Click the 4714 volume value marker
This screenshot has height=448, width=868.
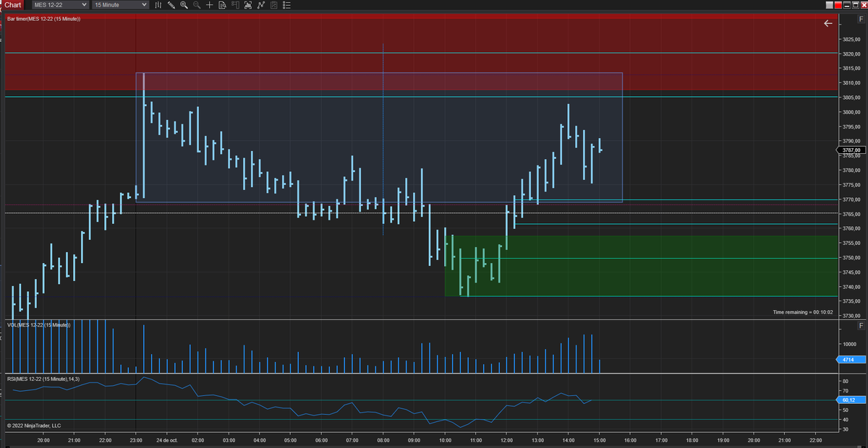click(851, 359)
